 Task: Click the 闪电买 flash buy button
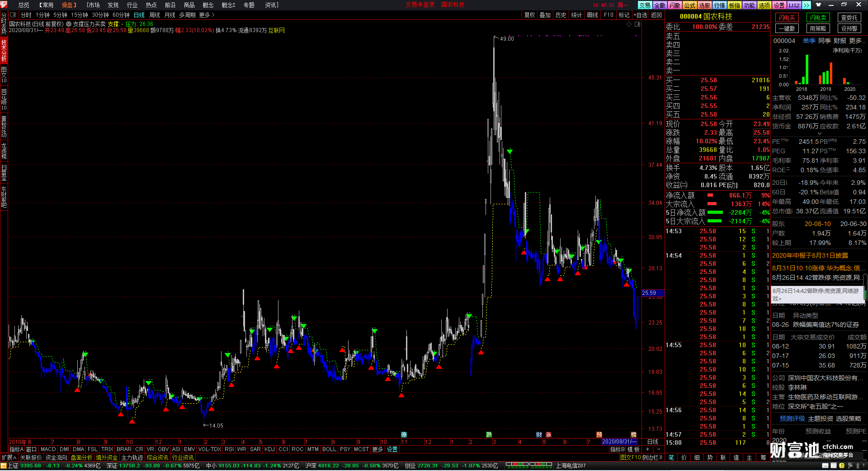[x=787, y=18]
